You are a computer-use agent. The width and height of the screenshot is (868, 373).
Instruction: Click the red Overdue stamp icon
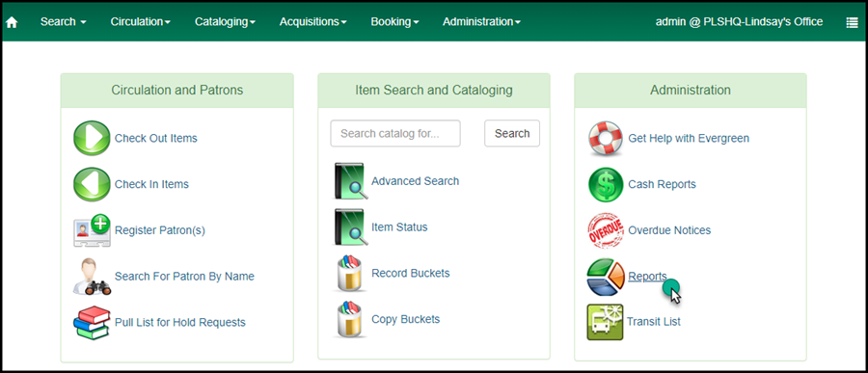[x=606, y=230]
